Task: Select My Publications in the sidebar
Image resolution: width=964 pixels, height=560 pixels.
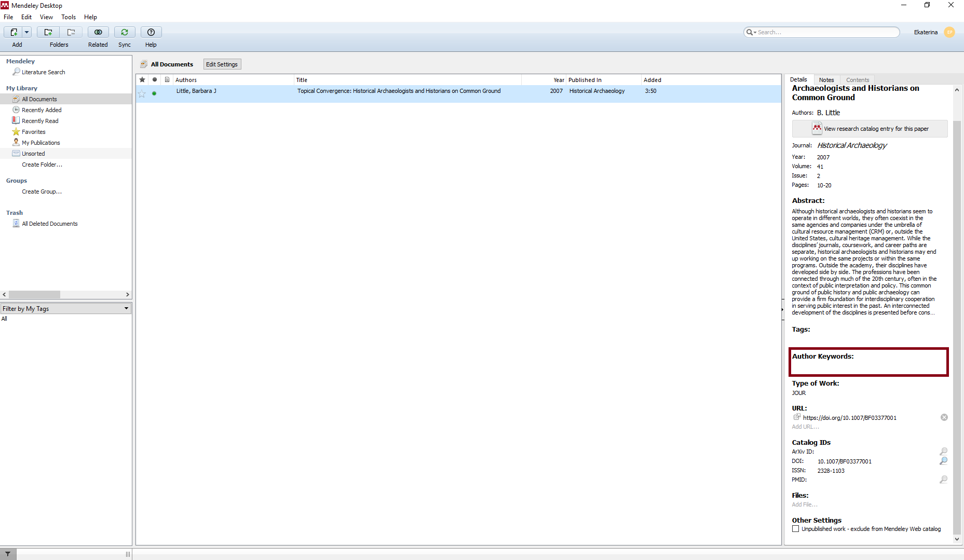Action: coord(41,143)
